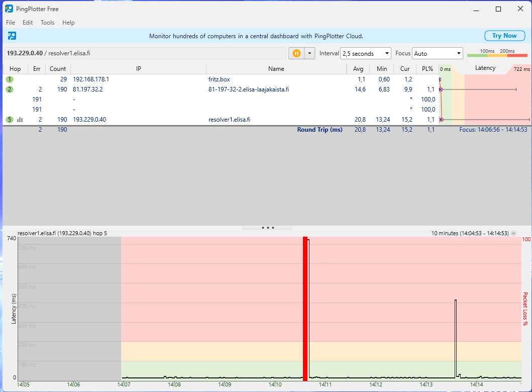Click the PL% column header
The width and height of the screenshot is (532, 392).
click(428, 69)
